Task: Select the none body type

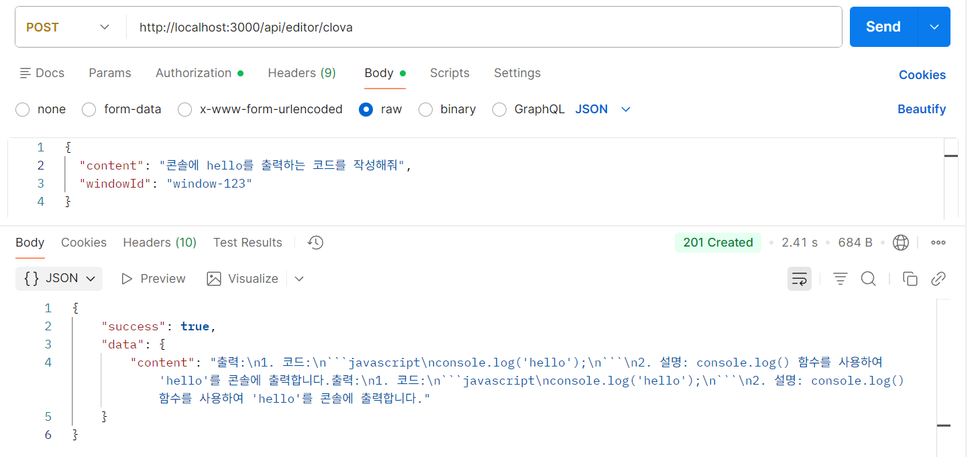Action: pos(23,109)
